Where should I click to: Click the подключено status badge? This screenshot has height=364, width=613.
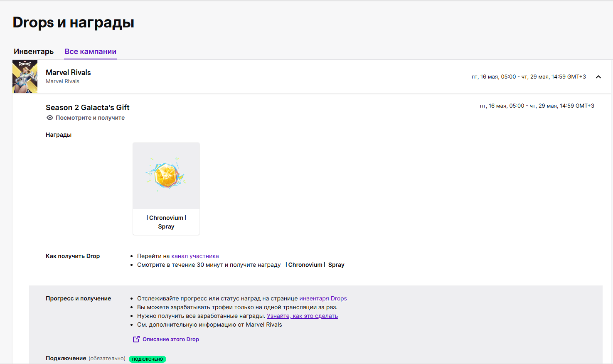point(148,359)
